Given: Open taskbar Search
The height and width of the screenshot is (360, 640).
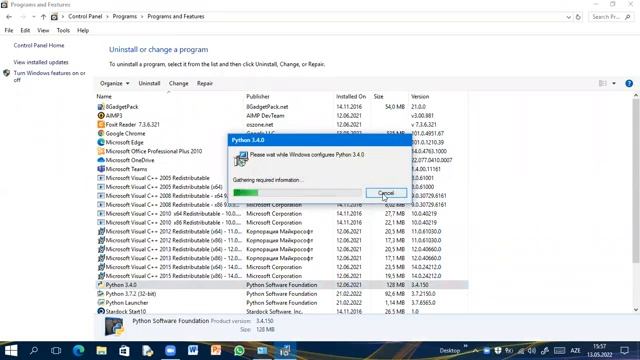Looking at the screenshot, I should click(34, 351).
